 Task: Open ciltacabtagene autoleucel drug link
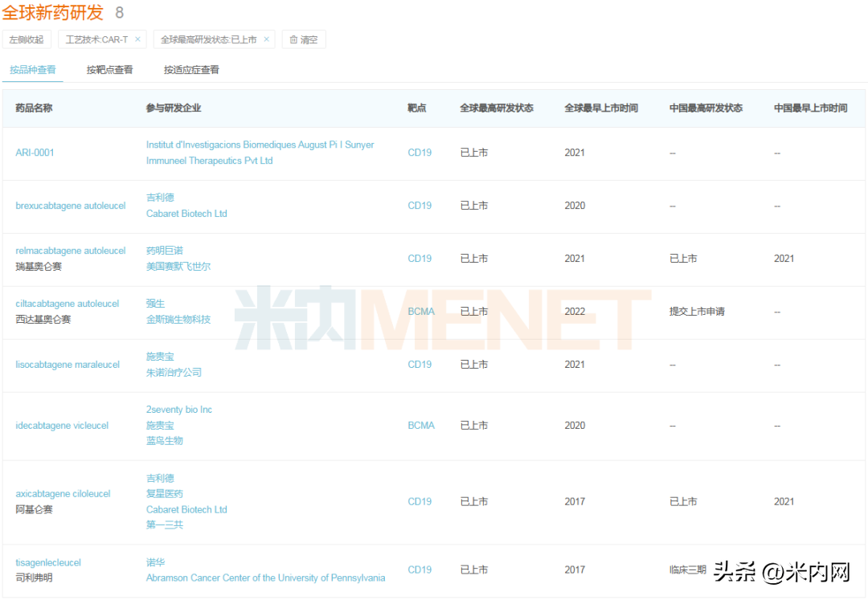tap(67, 304)
